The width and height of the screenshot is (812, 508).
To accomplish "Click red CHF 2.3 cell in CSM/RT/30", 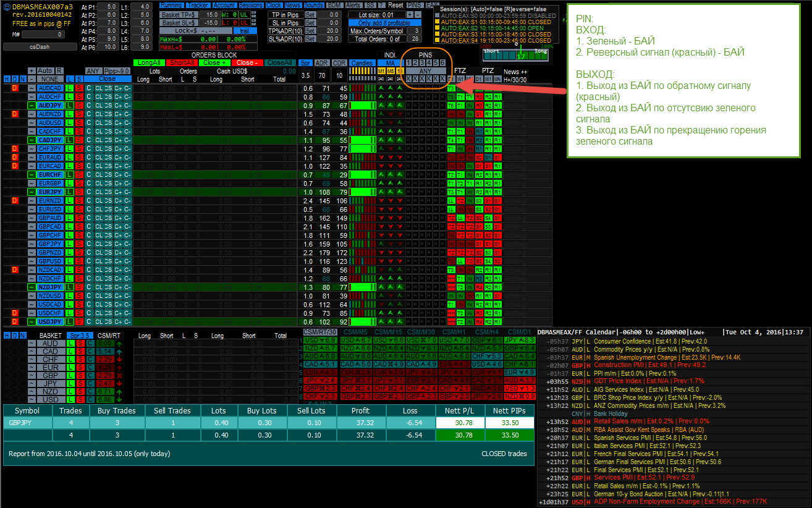I will tap(319, 396).
